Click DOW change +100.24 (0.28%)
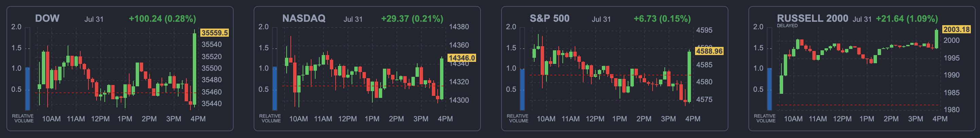 (163, 19)
